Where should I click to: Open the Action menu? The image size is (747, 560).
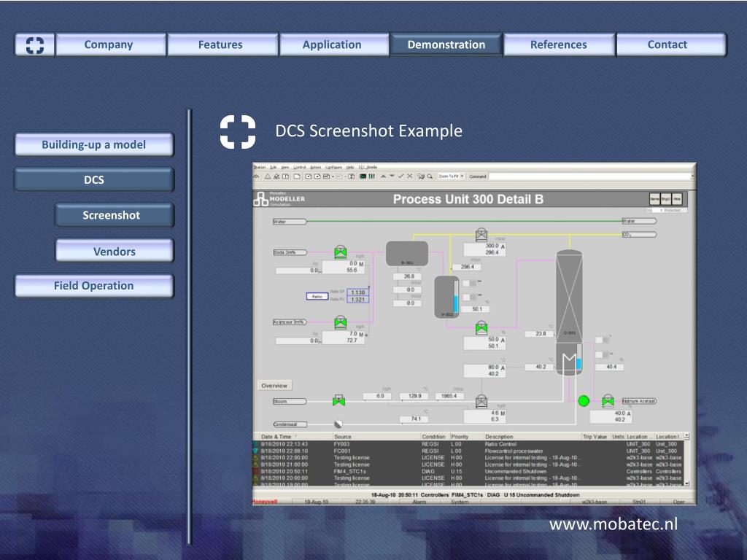pos(315,167)
